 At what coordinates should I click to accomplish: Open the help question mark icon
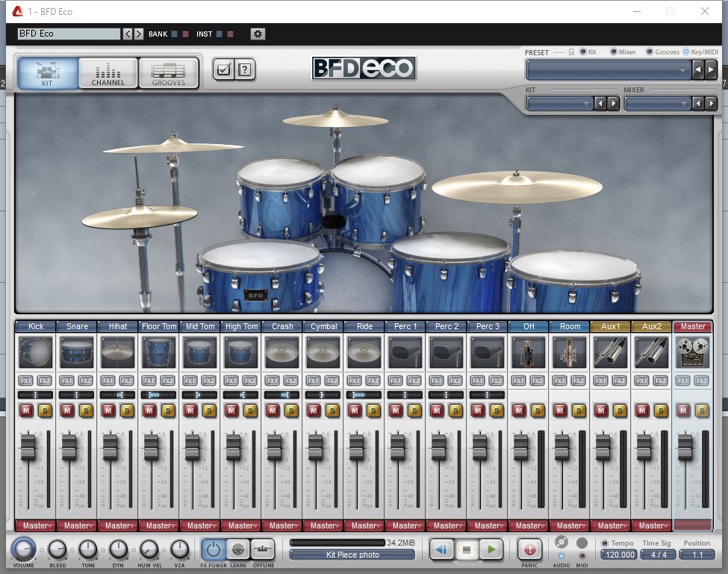point(245,69)
